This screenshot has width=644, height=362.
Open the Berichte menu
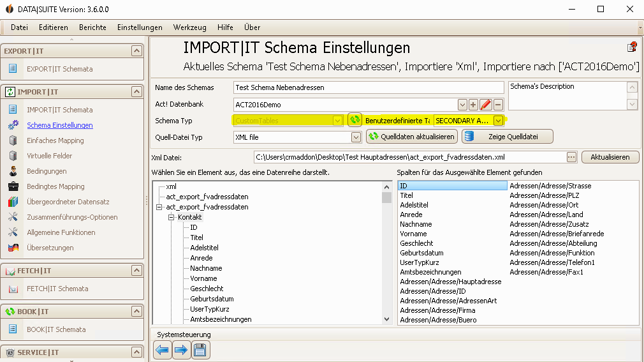pyautogui.click(x=93, y=27)
